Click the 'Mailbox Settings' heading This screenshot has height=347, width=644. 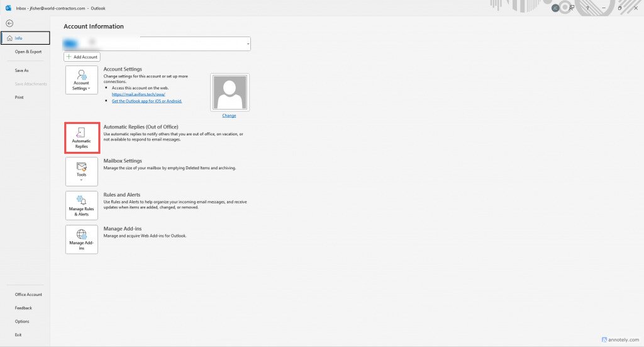point(123,161)
